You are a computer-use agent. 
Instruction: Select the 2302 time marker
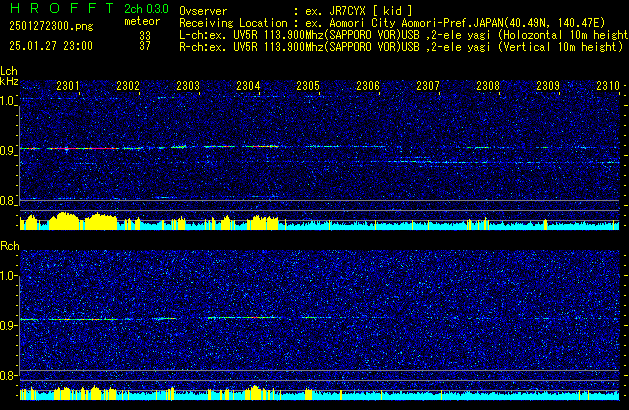point(128,85)
